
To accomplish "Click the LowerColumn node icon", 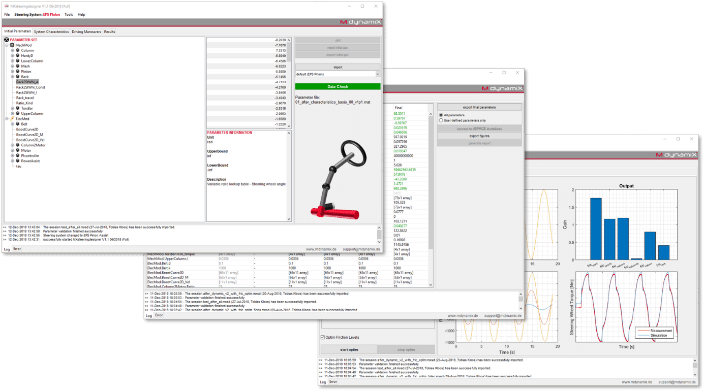I will [x=18, y=61].
